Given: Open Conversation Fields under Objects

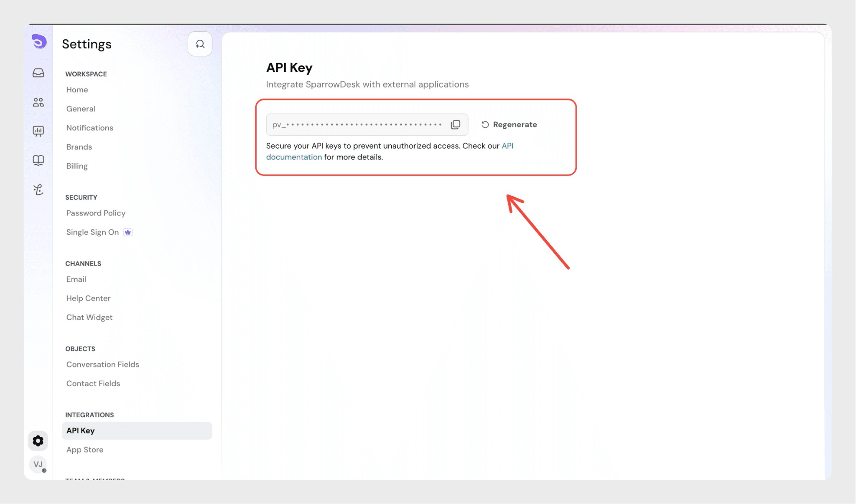Looking at the screenshot, I should (103, 365).
